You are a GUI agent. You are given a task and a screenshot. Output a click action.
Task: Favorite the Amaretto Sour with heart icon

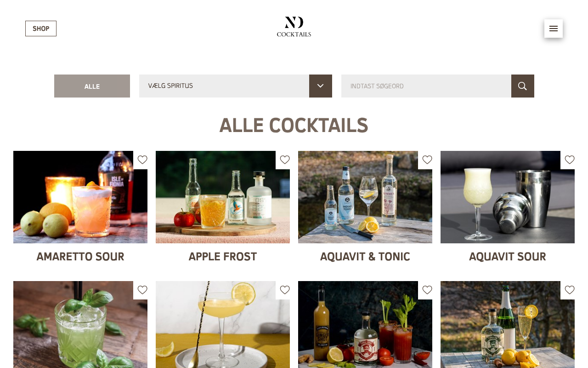click(142, 160)
